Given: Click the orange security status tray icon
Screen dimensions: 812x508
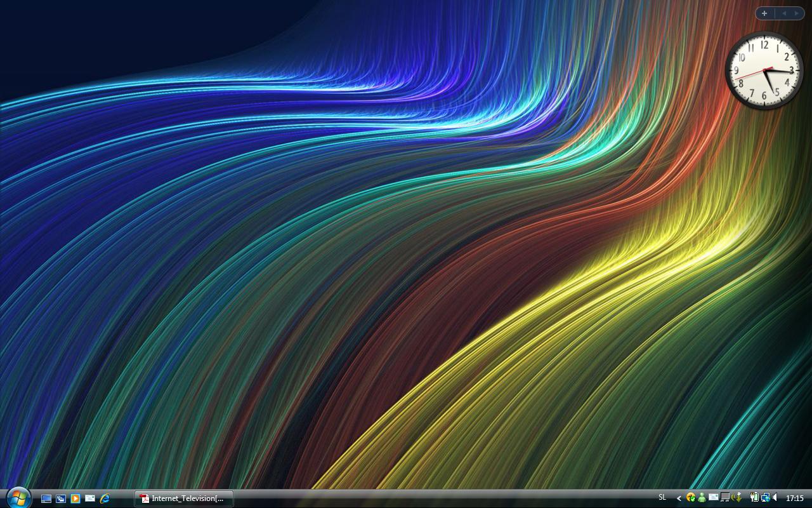Looking at the screenshot, I should tap(691, 498).
